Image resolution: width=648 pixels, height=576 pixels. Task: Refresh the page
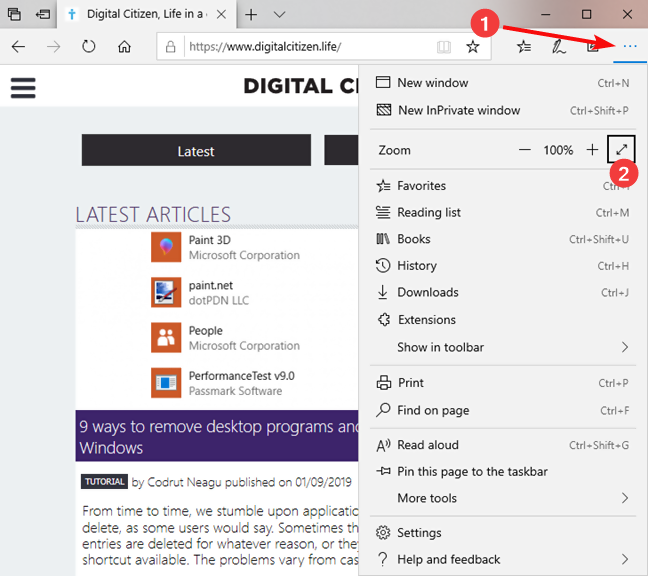tap(88, 47)
